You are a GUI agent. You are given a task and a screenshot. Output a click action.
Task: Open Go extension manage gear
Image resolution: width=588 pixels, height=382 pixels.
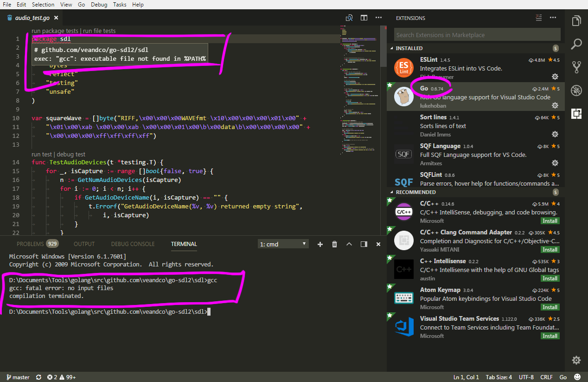(x=555, y=105)
